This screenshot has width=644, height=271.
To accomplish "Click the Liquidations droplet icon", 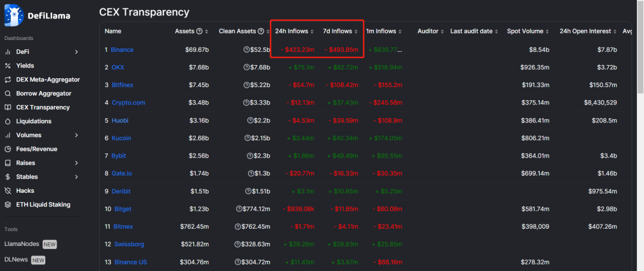I will tap(7, 121).
